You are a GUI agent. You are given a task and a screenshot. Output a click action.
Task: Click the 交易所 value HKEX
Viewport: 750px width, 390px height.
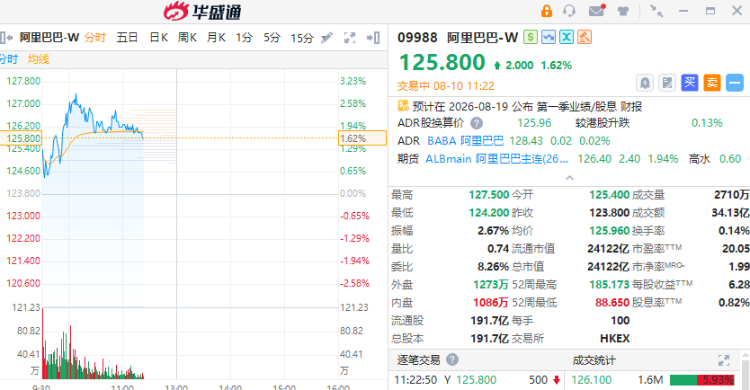615,338
